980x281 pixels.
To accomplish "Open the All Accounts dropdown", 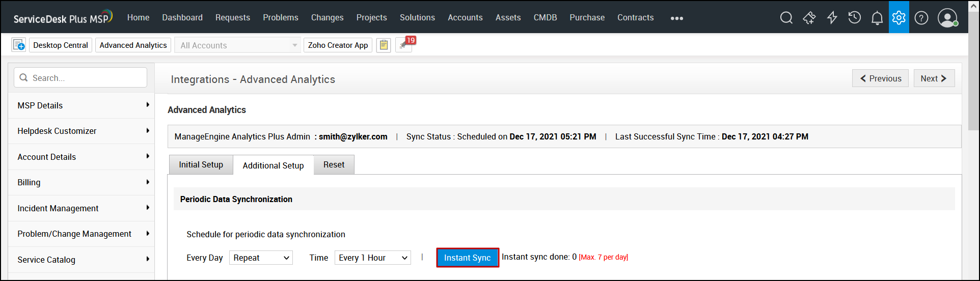I will tap(237, 45).
